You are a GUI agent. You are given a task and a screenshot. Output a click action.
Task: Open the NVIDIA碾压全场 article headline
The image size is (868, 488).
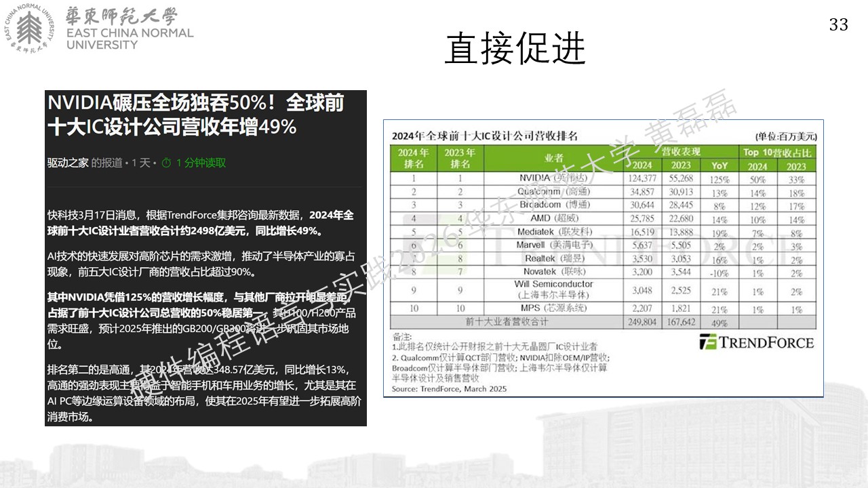[196, 115]
